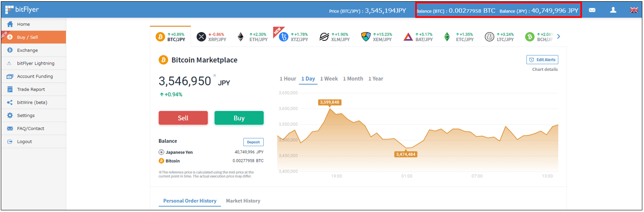Set chart range to 1 Day
Image resolution: width=644 pixels, height=212 pixels.
(x=308, y=79)
